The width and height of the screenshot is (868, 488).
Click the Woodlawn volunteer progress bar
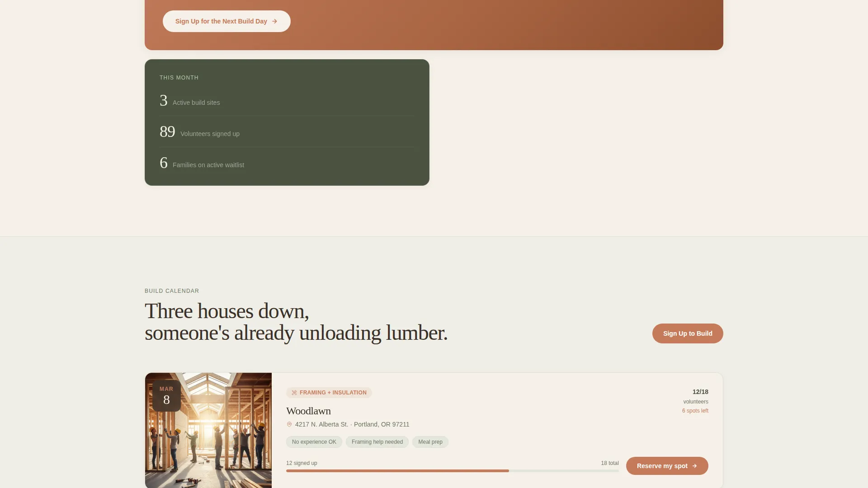coord(453,471)
